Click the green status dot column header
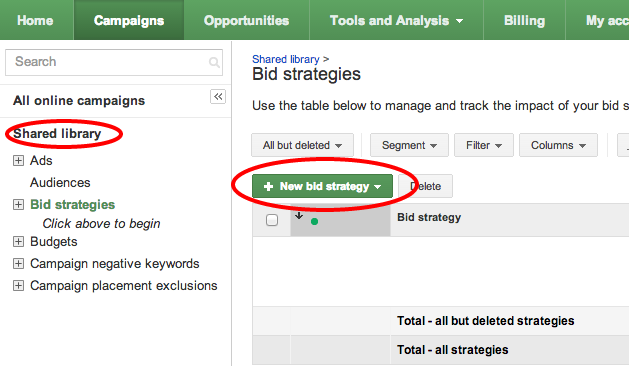Screen dimensions: 629x366 (x=314, y=221)
